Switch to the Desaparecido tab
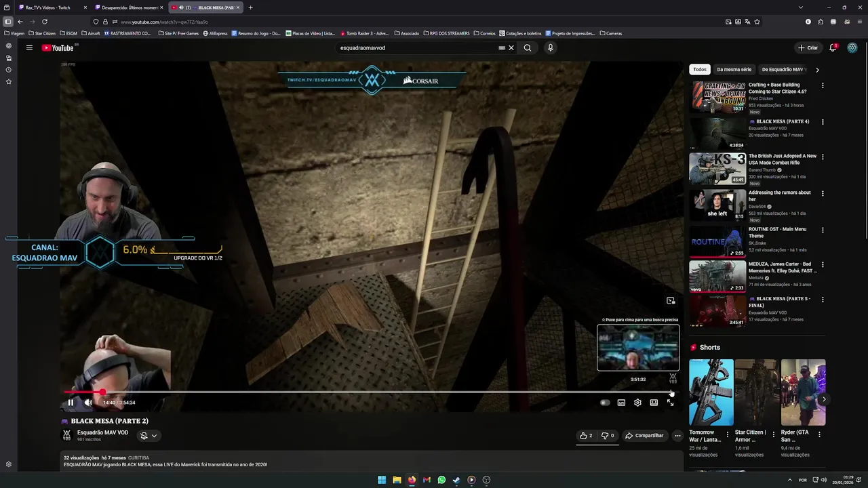868x488 pixels. [128, 7]
